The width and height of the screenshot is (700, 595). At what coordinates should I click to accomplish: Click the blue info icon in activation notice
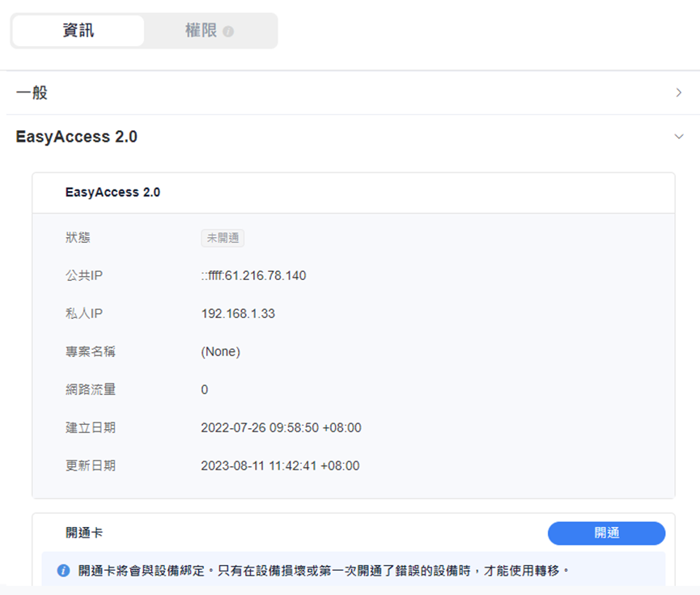point(63,571)
